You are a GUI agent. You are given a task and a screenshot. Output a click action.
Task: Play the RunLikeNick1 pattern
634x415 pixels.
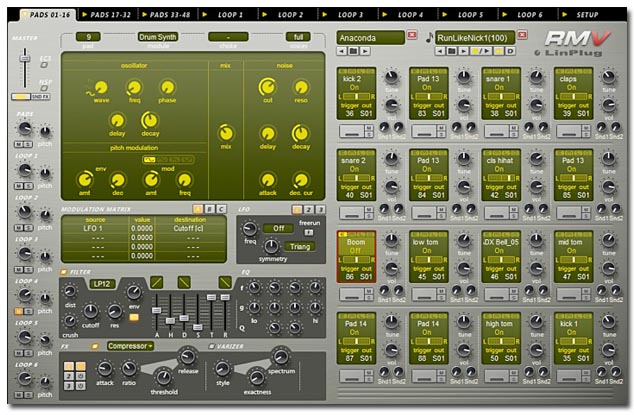tap(463, 51)
